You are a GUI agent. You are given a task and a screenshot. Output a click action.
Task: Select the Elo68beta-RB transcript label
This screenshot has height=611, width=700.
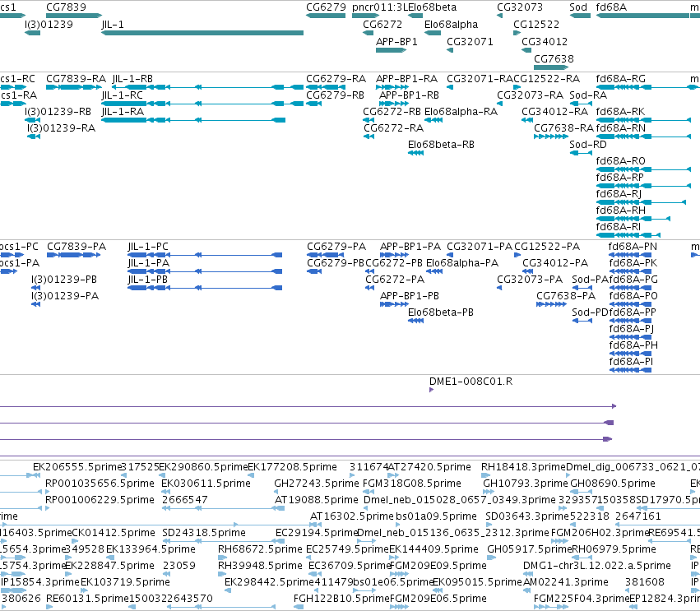(441, 145)
